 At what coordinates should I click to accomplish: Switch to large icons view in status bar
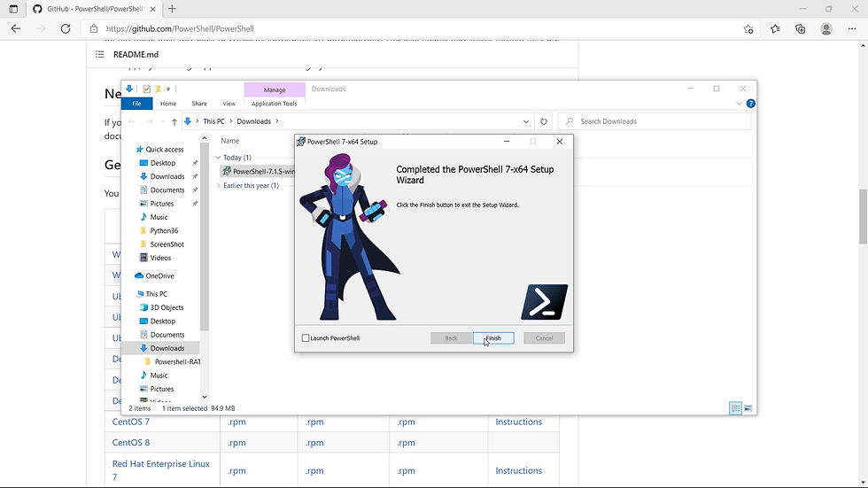pyautogui.click(x=748, y=409)
